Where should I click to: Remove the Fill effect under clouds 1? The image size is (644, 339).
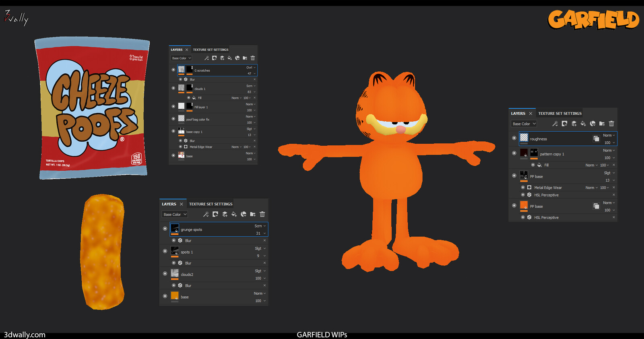(254, 98)
